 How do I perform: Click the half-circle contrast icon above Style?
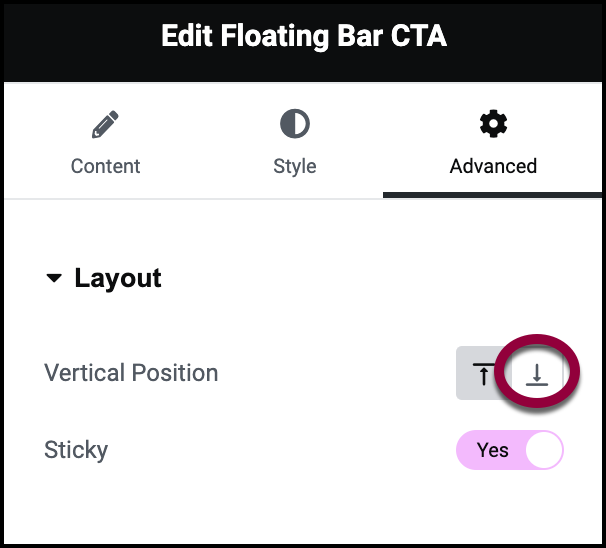point(294,125)
